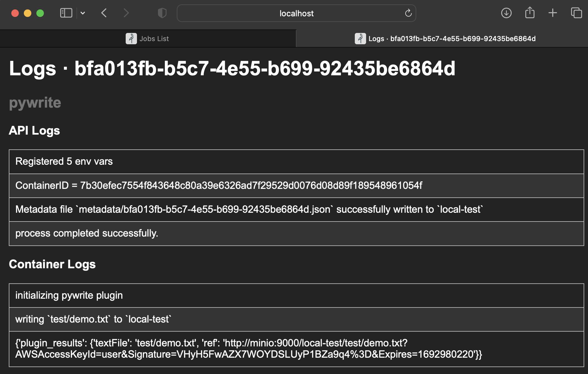This screenshot has width=588, height=374.
Task: Click the pywrite subtitle
Action: 35,103
